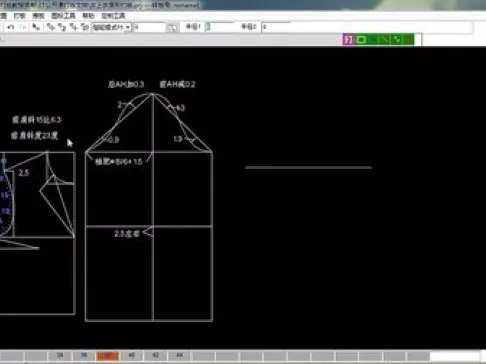Select the pointer adjust tool icon
This screenshot has height=364, width=486.
(36, 27)
